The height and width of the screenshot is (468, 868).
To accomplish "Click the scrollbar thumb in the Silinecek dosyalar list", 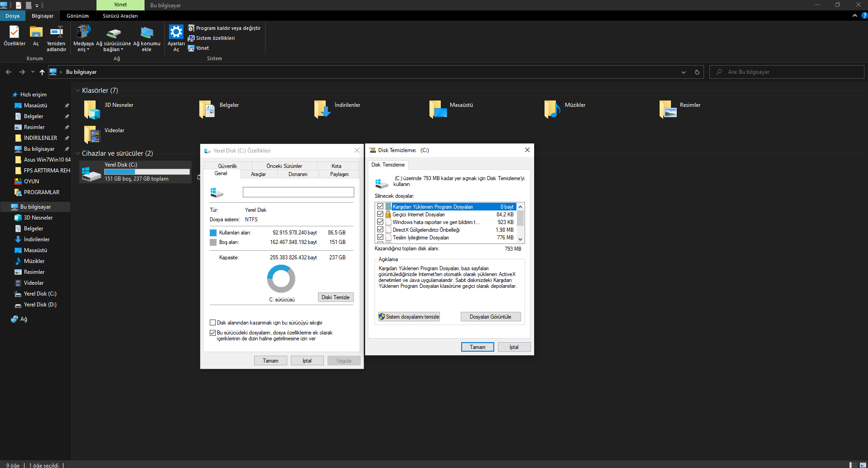I will click(x=521, y=218).
